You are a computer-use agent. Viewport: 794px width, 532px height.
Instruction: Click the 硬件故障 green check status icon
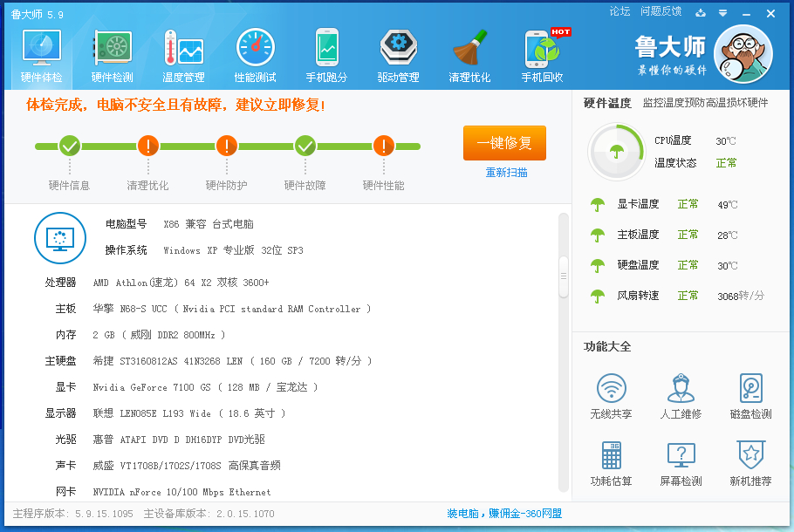(x=305, y=147)
